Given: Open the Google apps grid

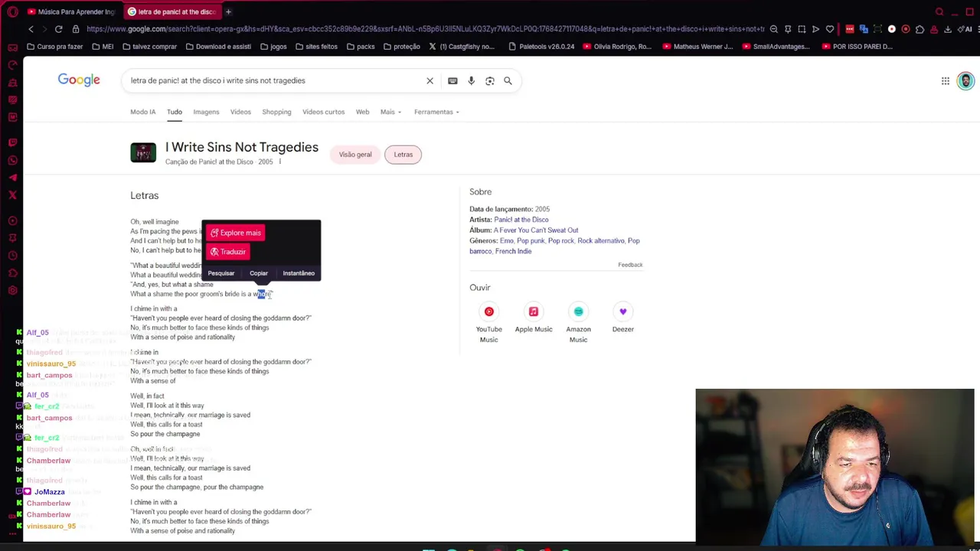Looking at the screenshot, I should click(946, 80).
